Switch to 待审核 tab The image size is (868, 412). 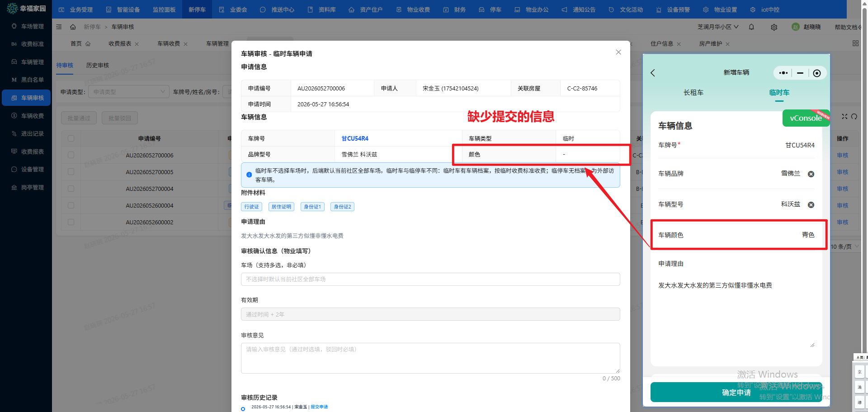click(65, 66)
